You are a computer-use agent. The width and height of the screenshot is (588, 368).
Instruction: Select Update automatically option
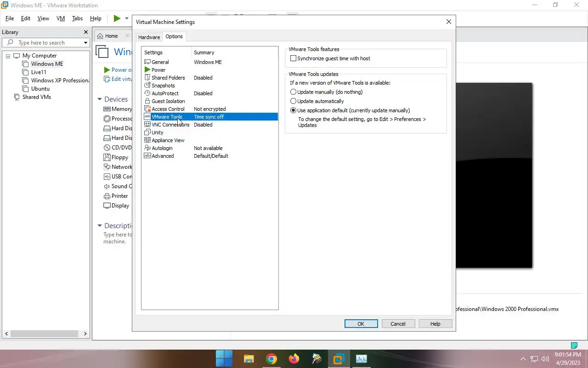(x=293, y=101)
